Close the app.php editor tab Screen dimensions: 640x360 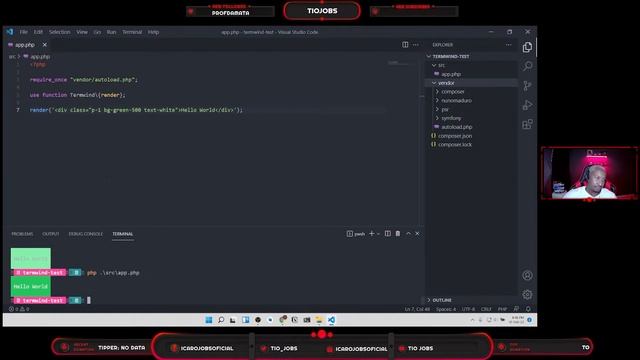tap(44, 45)
